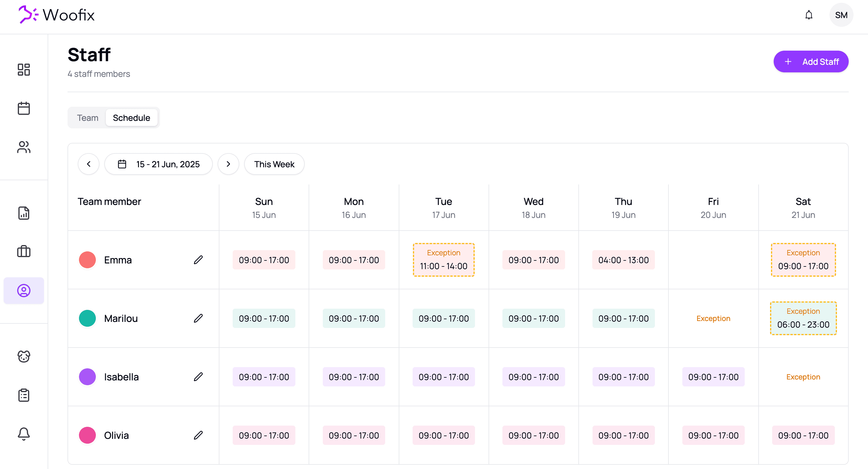Image resolution: width=868 pixels, height=469 pixels.
Task: Open Emma's Tuesday exception 11:00 - 14:00
Action: 443,260
